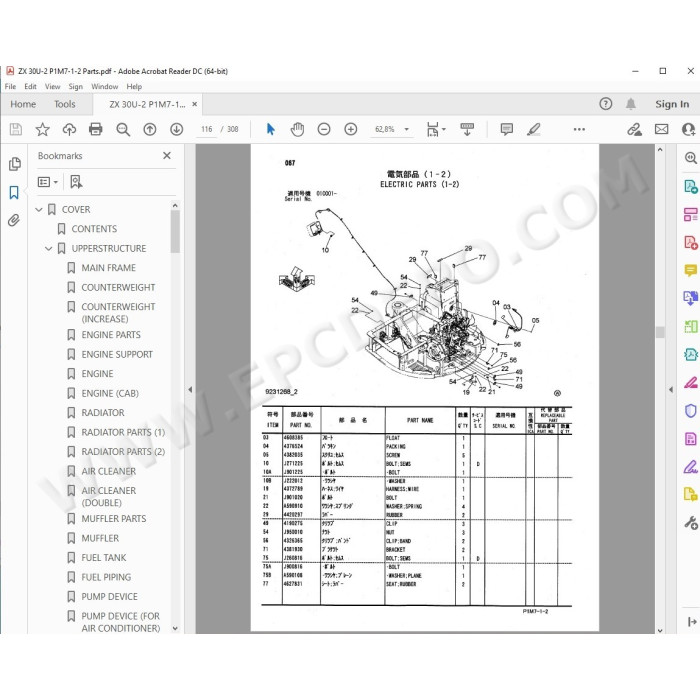Open the Comment tool in right pane

(691, 270)
